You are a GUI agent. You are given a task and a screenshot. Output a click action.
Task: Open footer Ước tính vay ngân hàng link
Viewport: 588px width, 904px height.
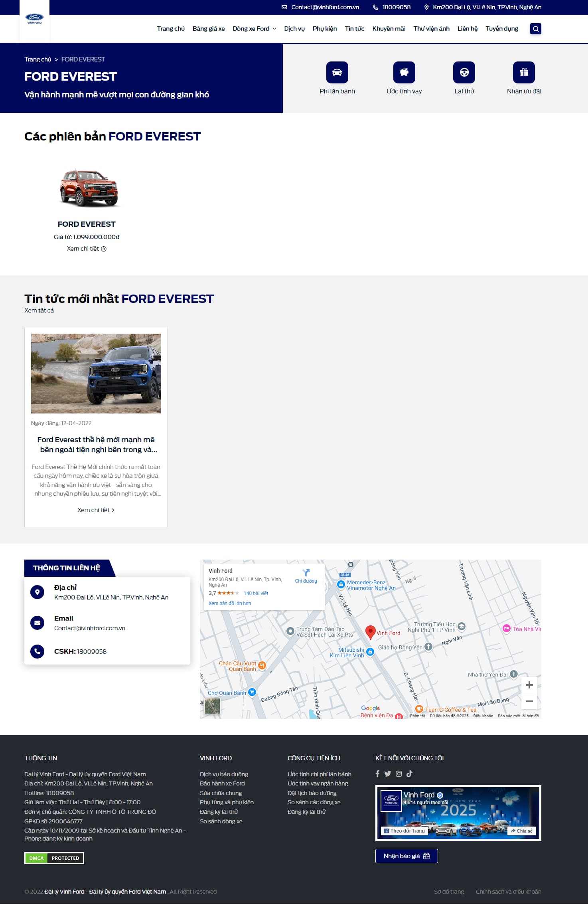(318, 783)
